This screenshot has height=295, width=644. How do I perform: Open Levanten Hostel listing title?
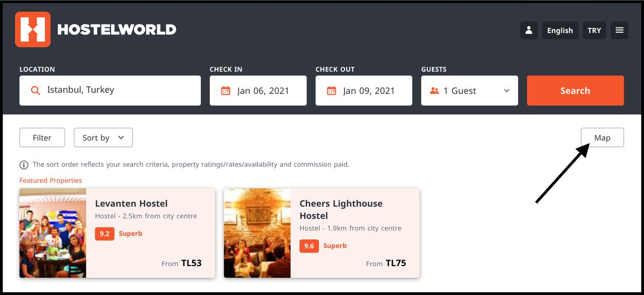coord(131,203)
